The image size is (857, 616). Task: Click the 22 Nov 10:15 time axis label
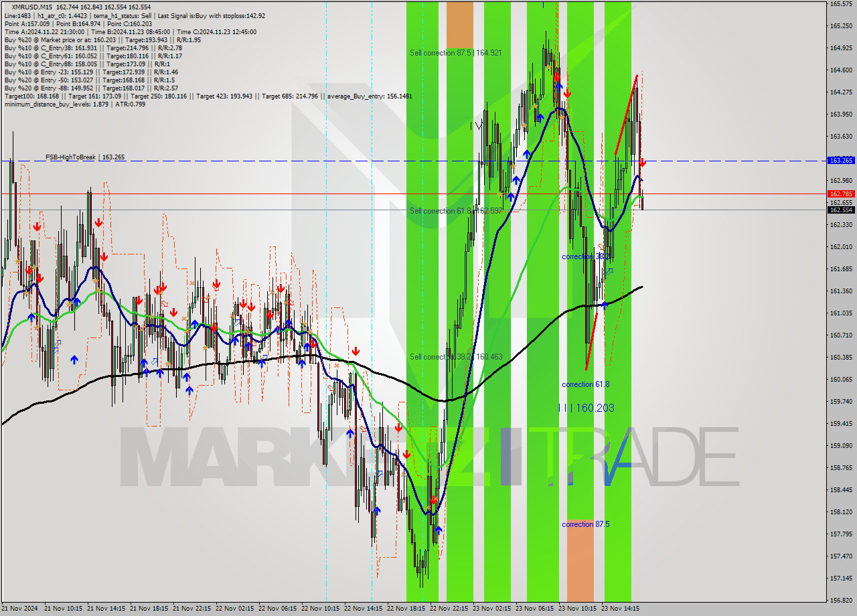(321, 609)
